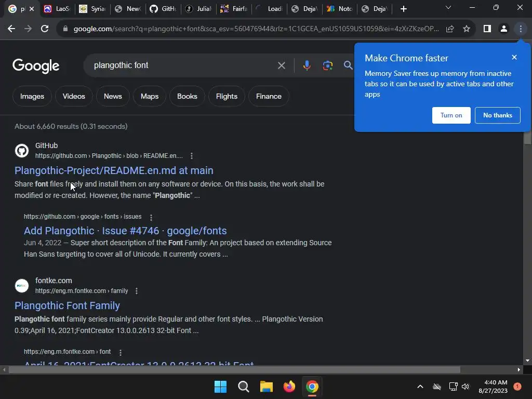
Task: Filter results by Videos
Action: (74, 96)
